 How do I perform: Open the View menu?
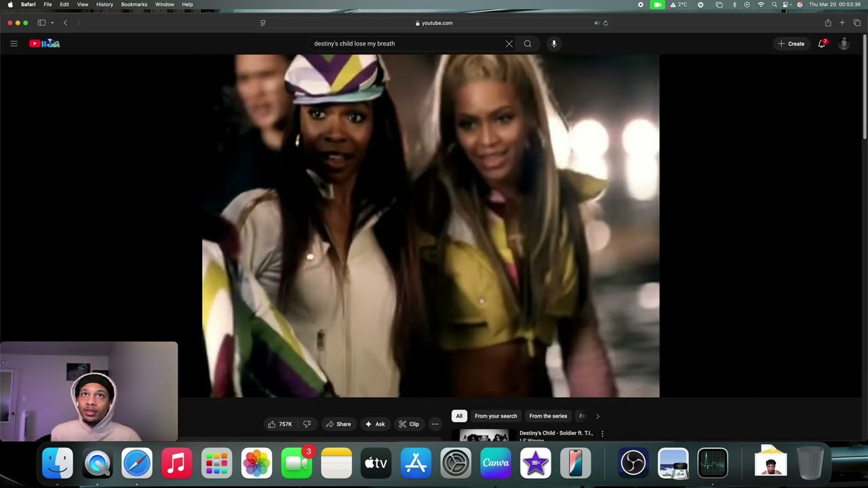(83, 5)
